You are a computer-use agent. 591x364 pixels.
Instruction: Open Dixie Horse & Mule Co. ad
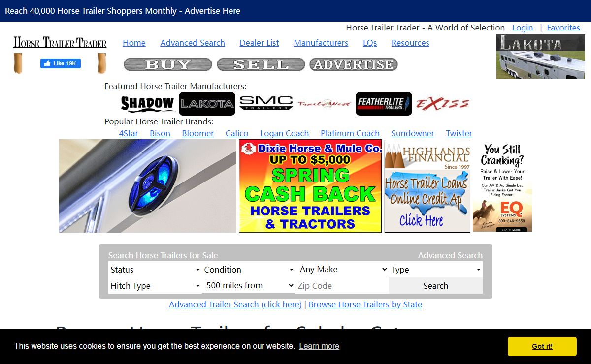pyautogui.click(x=310, y=186)
